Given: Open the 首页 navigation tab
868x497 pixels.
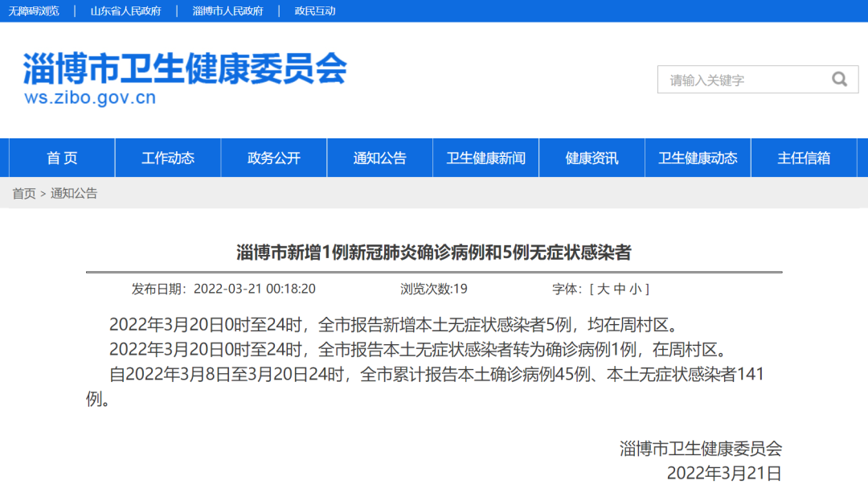Looking at the screenshot, I should 62,158.
